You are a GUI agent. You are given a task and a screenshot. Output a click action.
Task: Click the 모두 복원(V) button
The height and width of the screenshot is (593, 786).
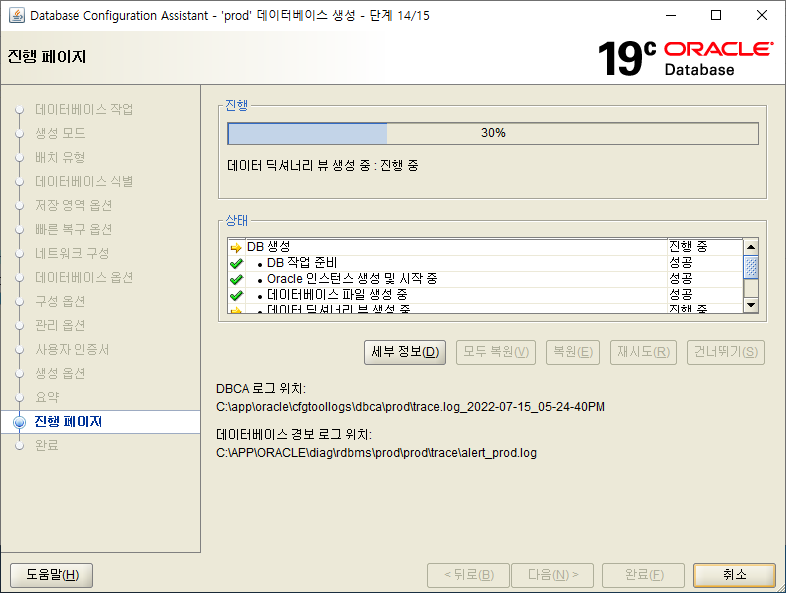tap(496, 352)
